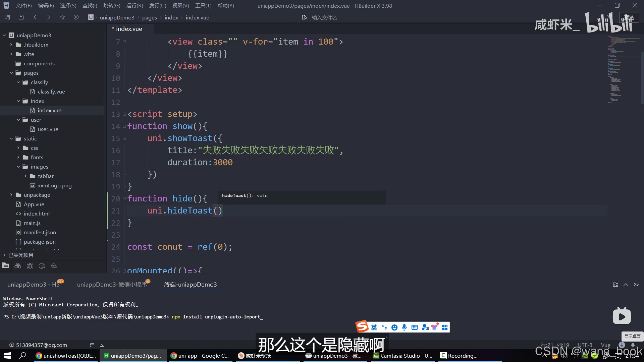Click the Sogou toolbox grid icon
The image size is (644, 362).
tap(445, 327)
